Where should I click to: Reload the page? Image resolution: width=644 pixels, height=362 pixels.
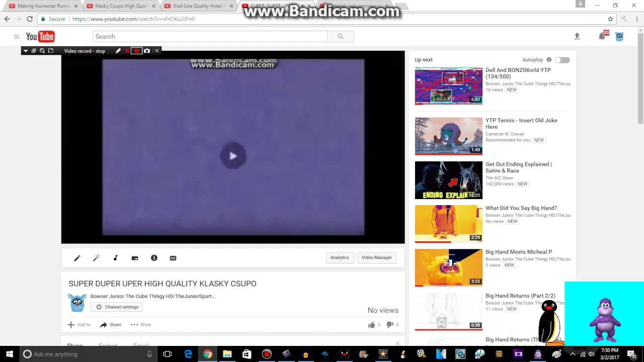point(30,19)
